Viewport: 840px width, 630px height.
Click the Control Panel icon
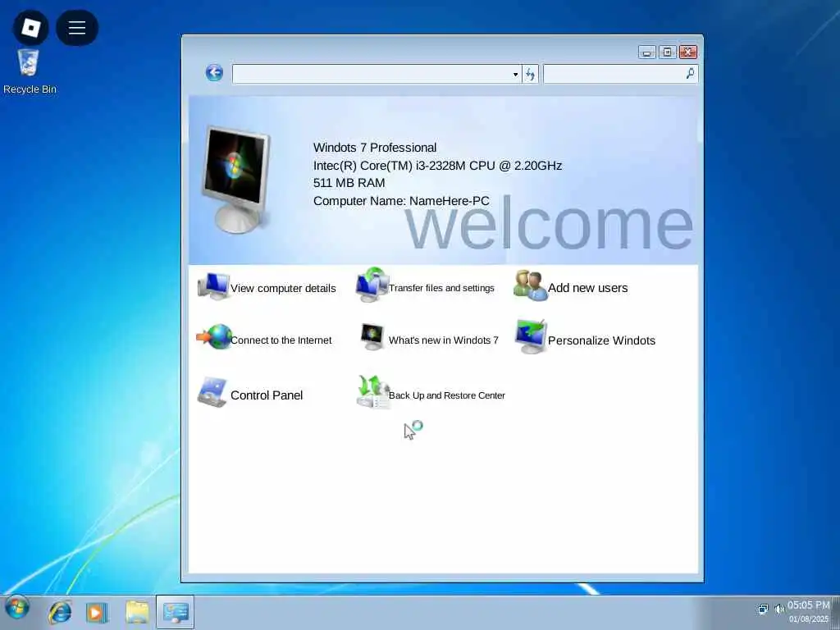click(x=212, y=393)
